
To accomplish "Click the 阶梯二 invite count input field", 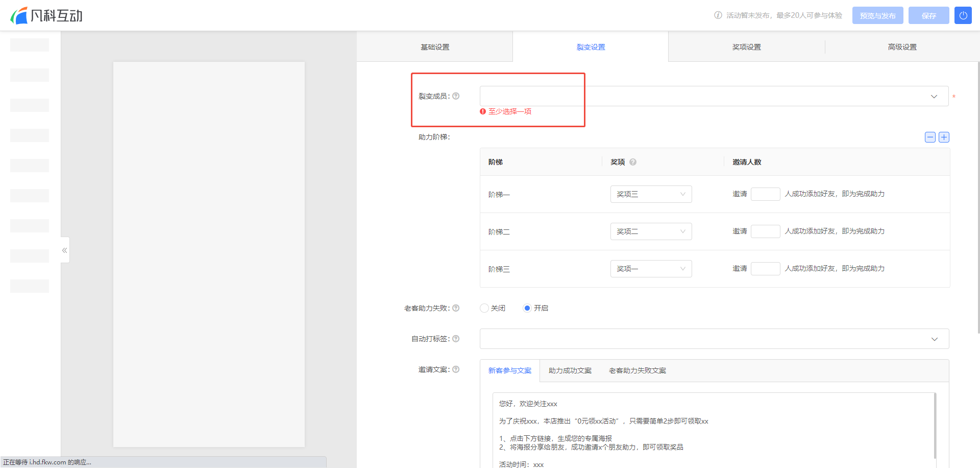I will [765, 231].
